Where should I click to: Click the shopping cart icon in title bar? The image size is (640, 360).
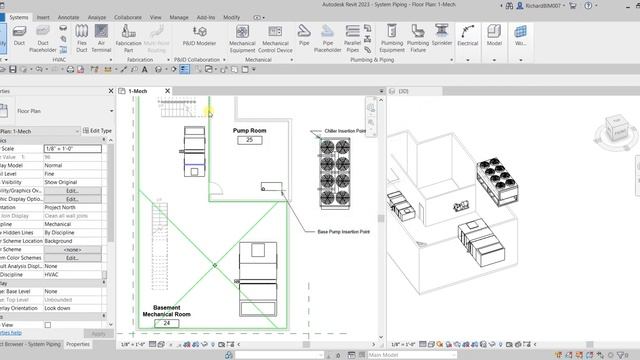[573, 6]
